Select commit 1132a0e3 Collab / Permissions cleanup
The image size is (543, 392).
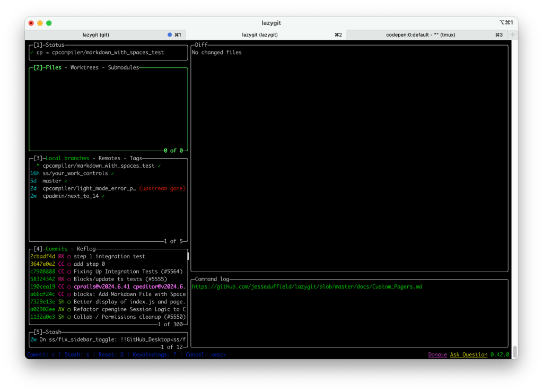[x=108, y=317]
